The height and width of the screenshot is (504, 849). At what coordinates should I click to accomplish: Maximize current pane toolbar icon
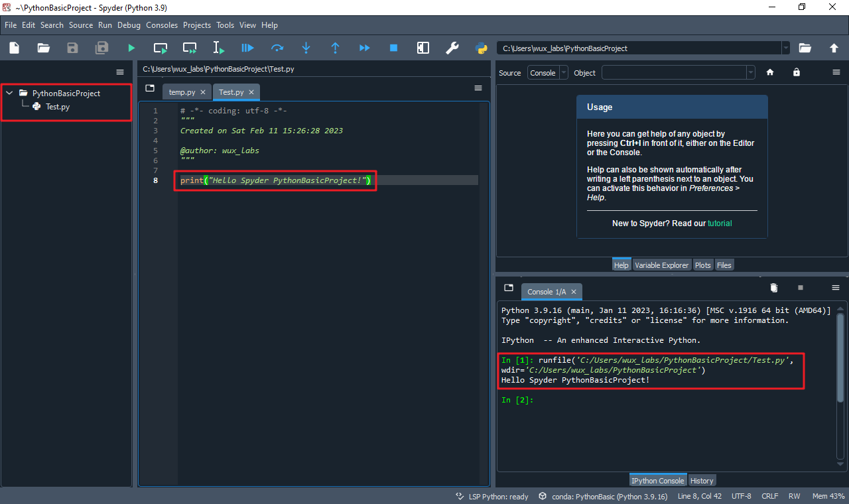pos(423,48)
